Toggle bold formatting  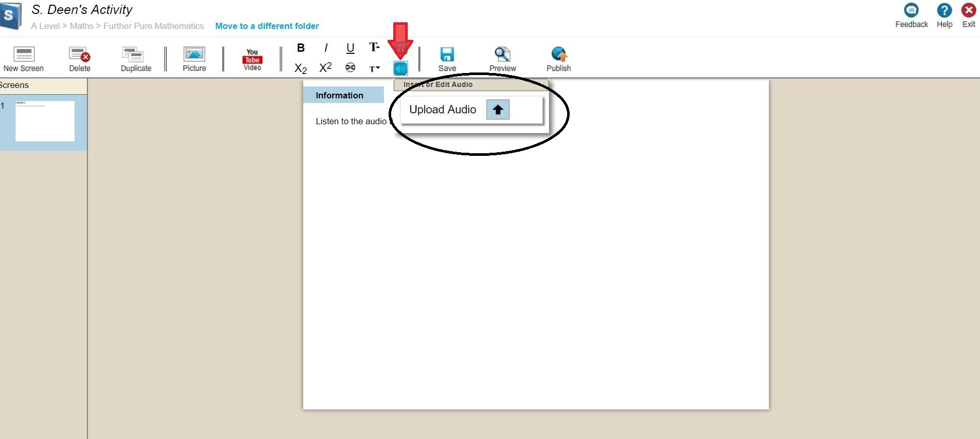[301, 48]
